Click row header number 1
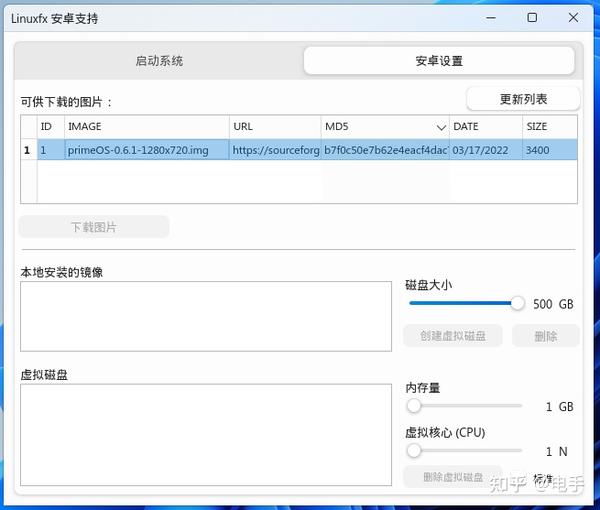The height and width of the screenshot is (510, 600). pos(29,150)
